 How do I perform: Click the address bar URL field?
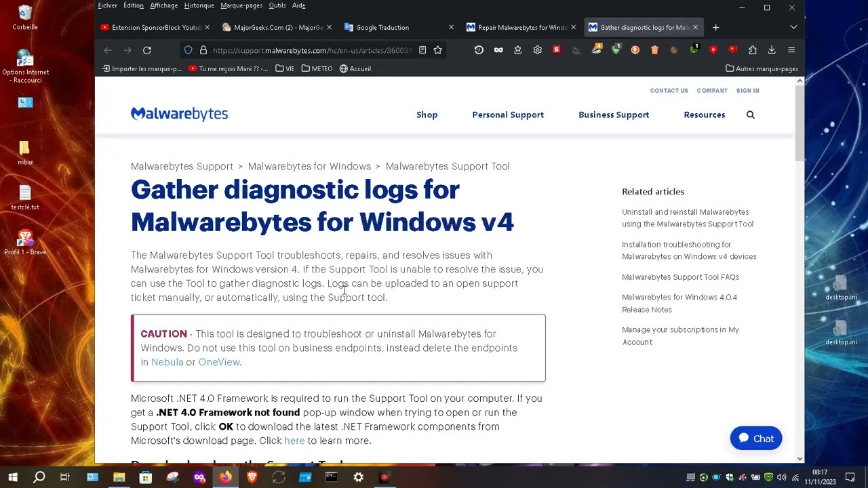(x=312, y=50)
